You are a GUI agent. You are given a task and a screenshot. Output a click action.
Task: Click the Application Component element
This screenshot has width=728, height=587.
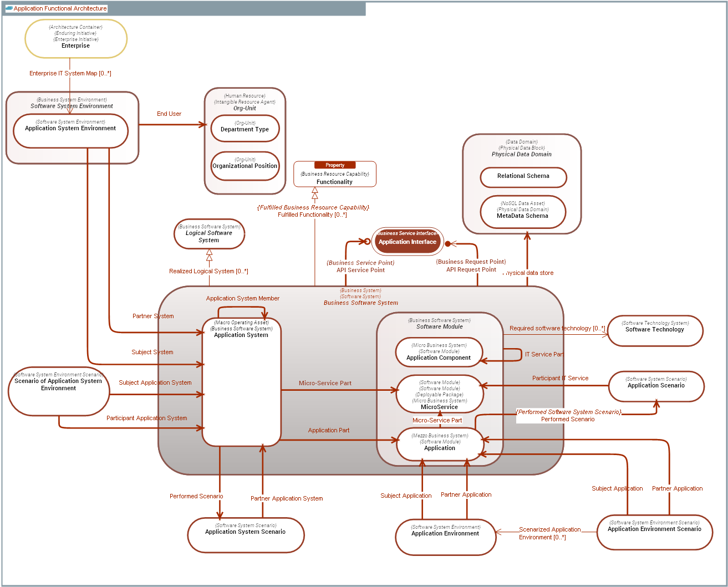pyautogui.click(x=439, y=352)
